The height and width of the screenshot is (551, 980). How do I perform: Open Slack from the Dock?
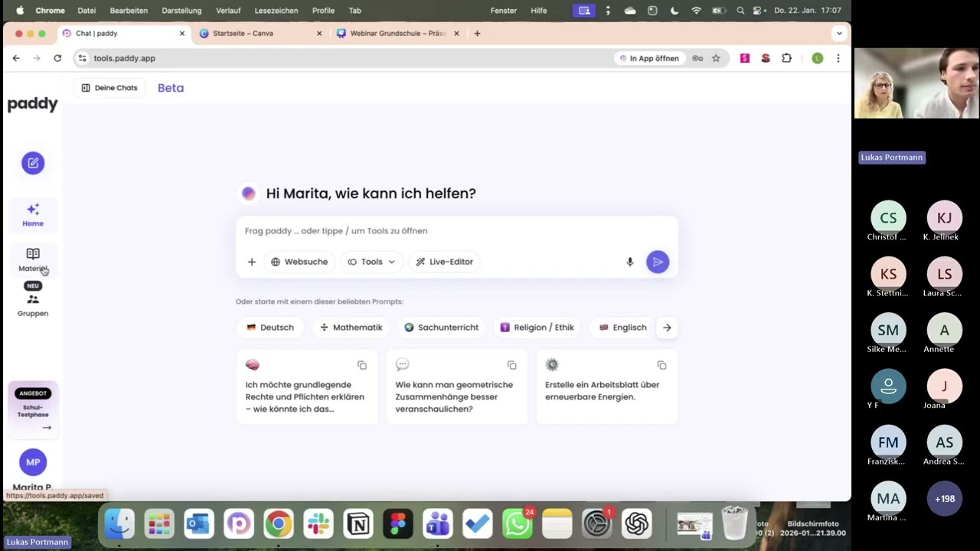pos(318,524)
